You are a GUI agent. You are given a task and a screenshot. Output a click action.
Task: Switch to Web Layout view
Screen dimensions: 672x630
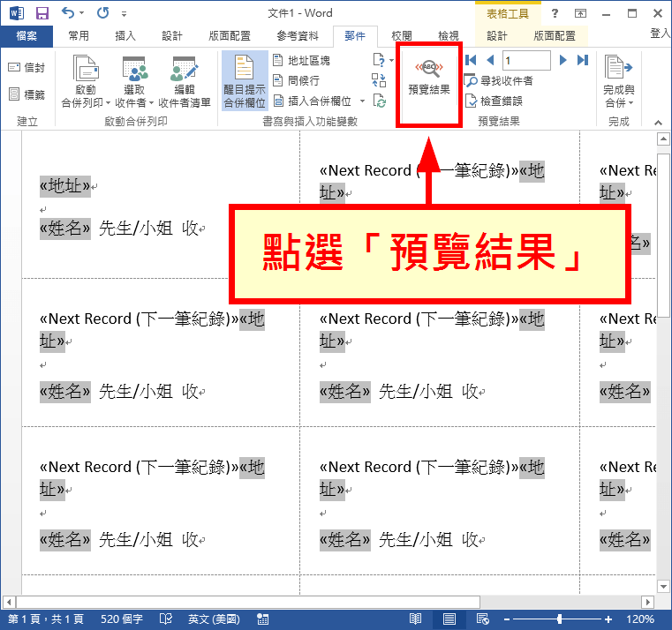482,619
